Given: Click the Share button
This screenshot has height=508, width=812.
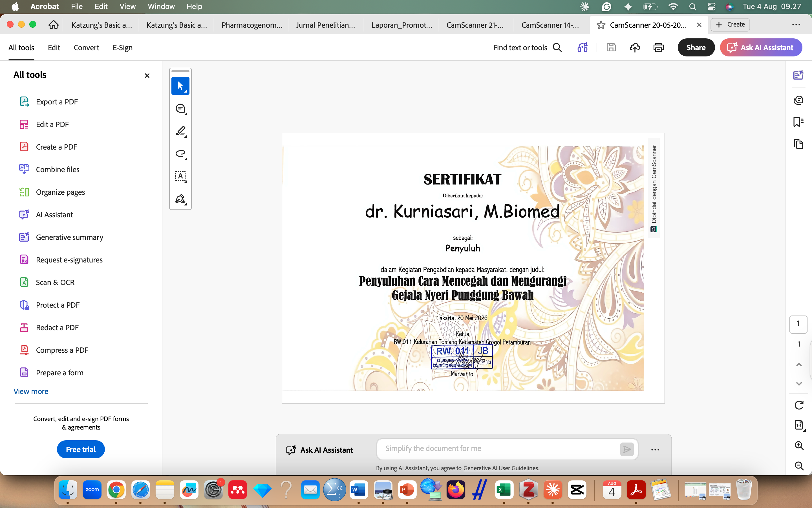Looking at the screenshot, I should click(696, 47).
